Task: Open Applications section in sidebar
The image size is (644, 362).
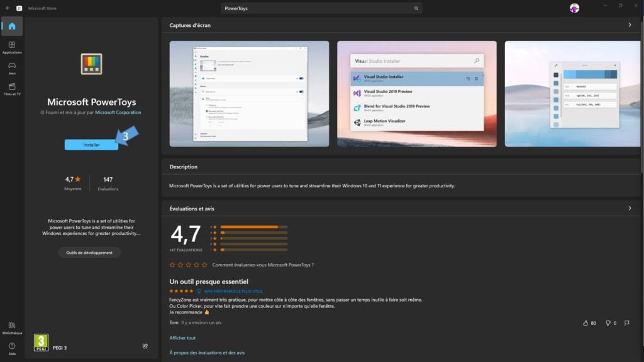Action: coord(12,47)
